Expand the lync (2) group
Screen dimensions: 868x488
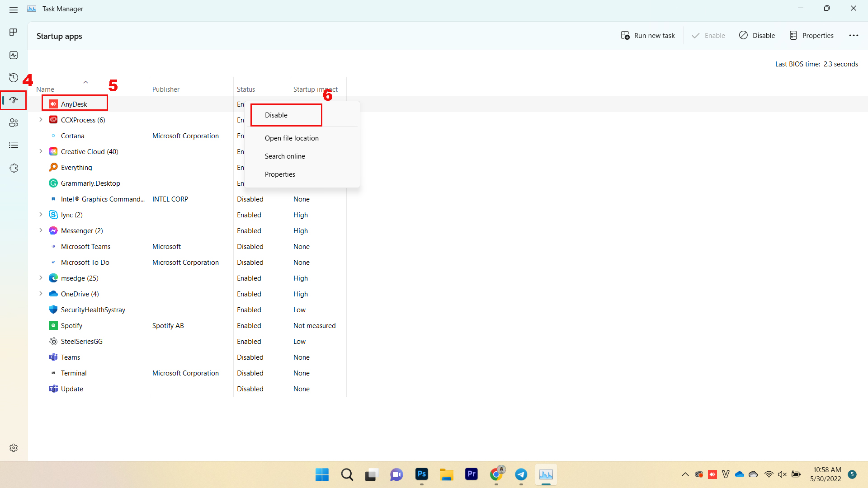point(41,215)
